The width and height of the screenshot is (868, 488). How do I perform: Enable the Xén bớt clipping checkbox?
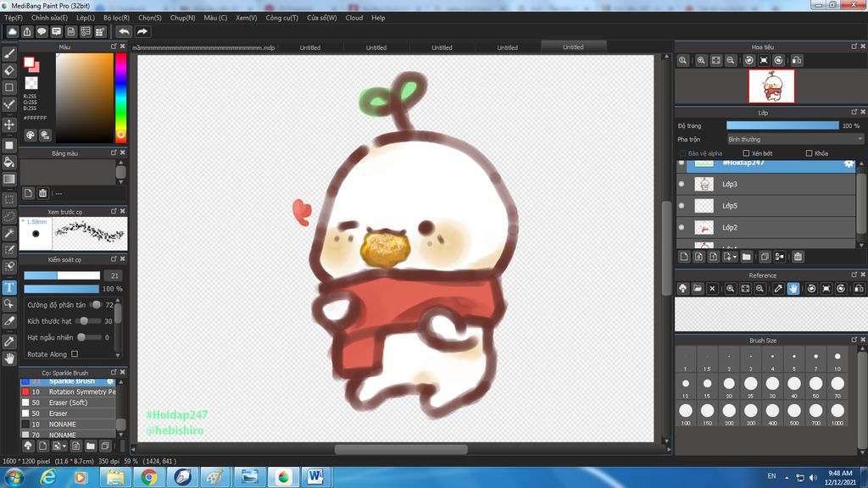coord(746,153)
